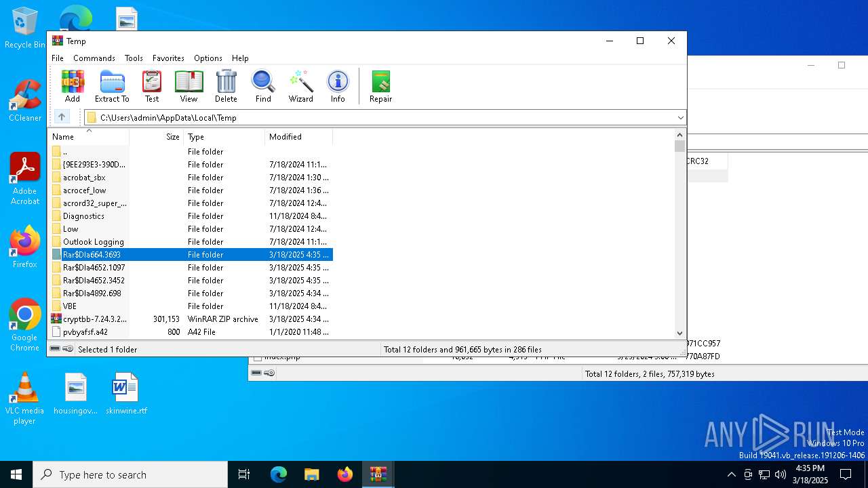Click the taskbar search box
Viewport: 868px width, 488px height.
click(130, 474)
